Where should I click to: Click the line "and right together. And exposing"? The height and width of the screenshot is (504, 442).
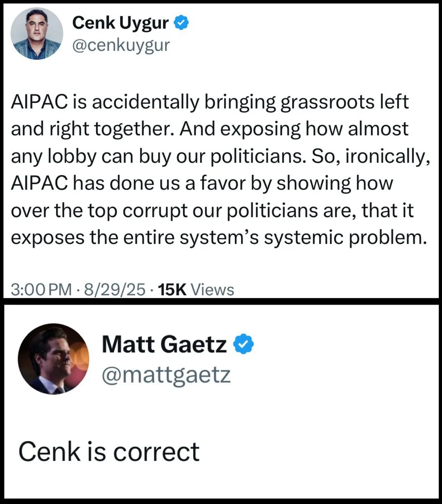point(210,129)
